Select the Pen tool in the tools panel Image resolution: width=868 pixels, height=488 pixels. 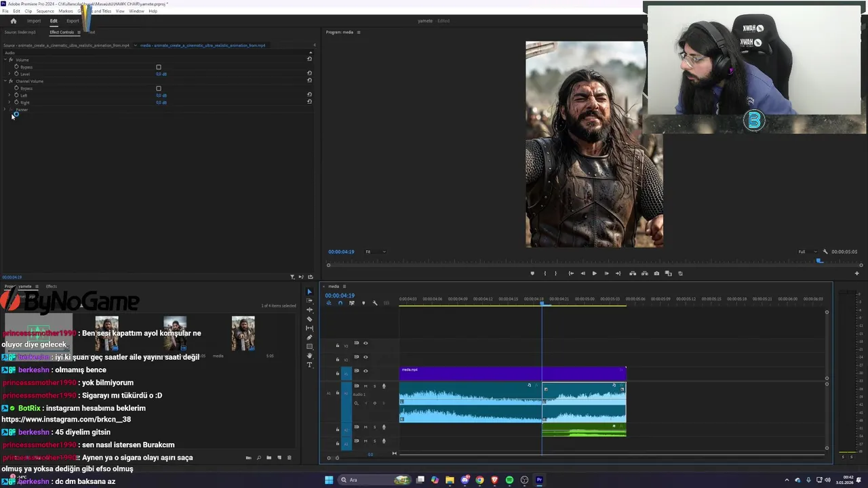310,338
